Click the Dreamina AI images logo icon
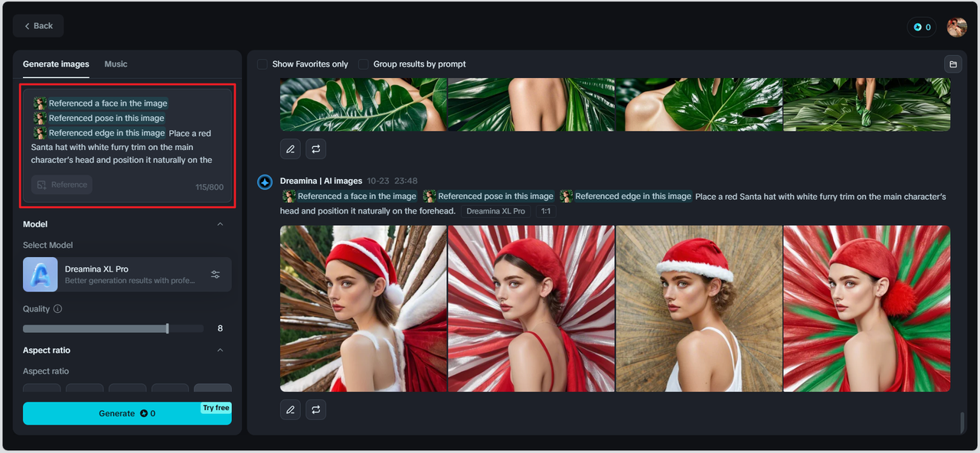Screen dimensions: 980x453 point(265,182)
